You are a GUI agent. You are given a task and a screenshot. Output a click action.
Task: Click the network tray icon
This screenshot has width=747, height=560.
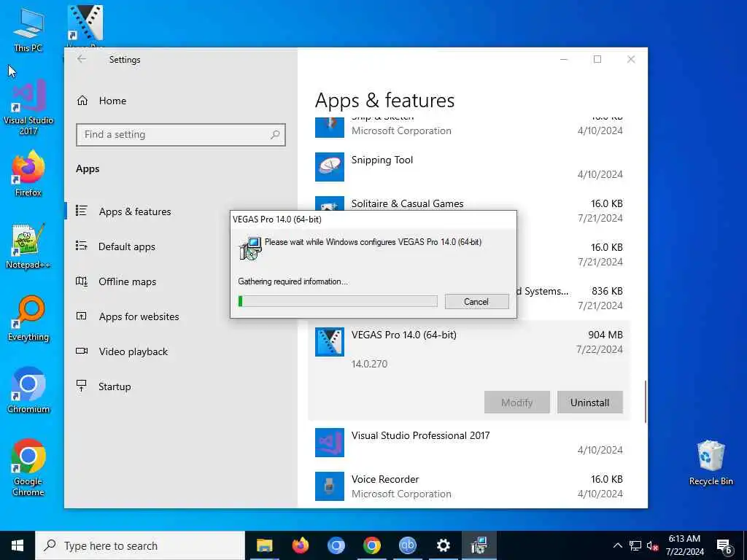(635, 545)
